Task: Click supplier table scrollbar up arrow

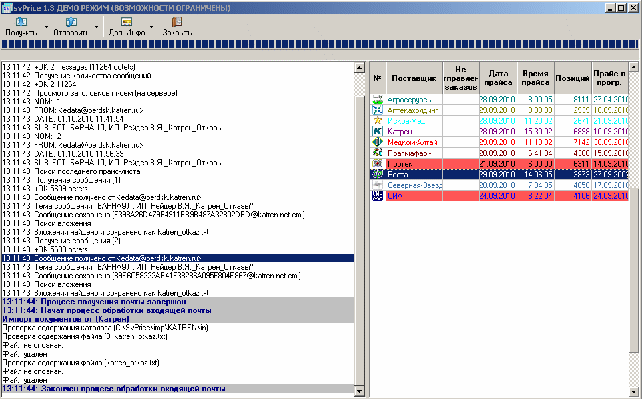Action: 633,67
